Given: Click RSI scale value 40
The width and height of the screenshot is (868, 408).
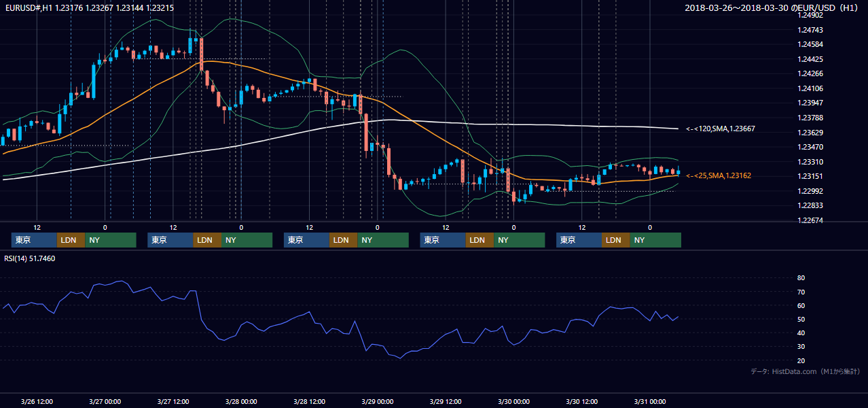Looking at the screenshot, I should point(801,333).
